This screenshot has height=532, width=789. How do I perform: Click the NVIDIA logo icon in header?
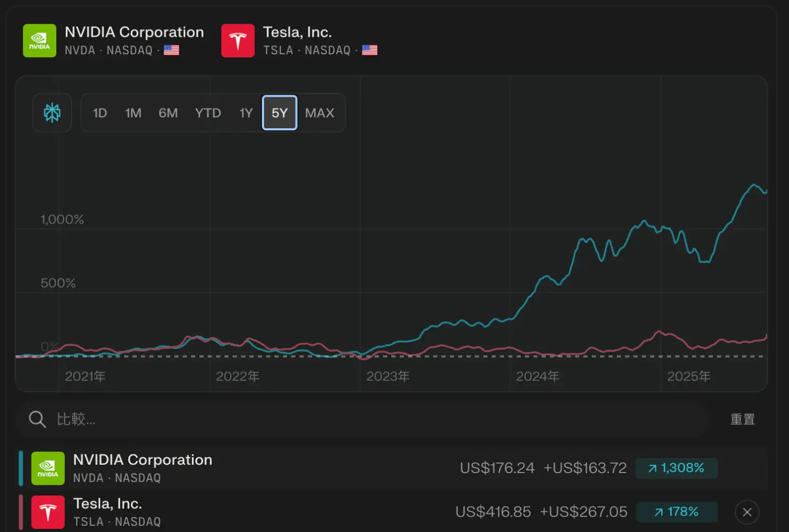click(x=39, y=40)
